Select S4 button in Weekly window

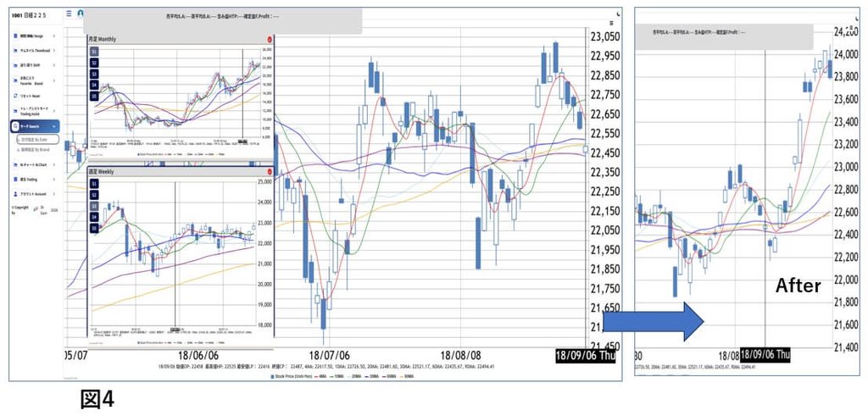click(x=94, y=217)
